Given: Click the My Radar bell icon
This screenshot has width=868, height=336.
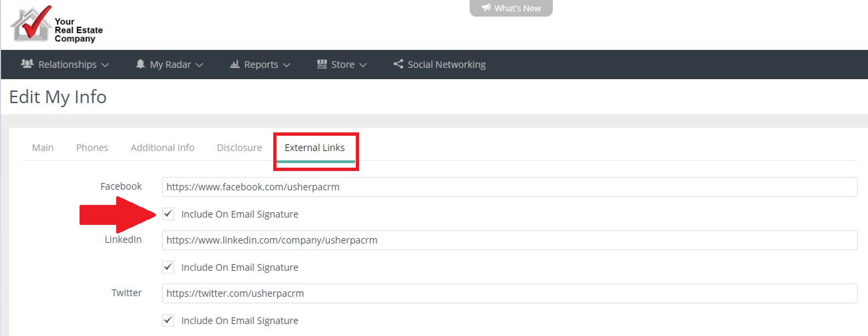Looking at the screenshot, I should coord(140,64).
